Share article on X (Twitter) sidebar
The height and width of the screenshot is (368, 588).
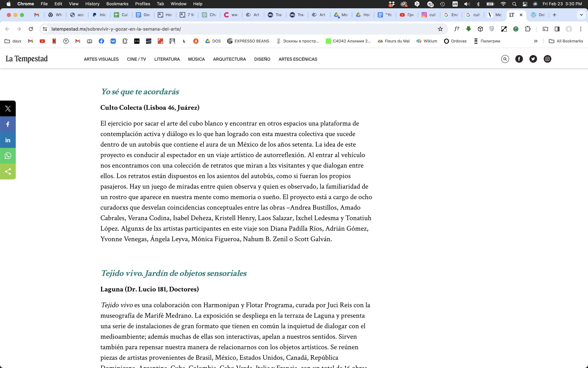coord(8,109)
